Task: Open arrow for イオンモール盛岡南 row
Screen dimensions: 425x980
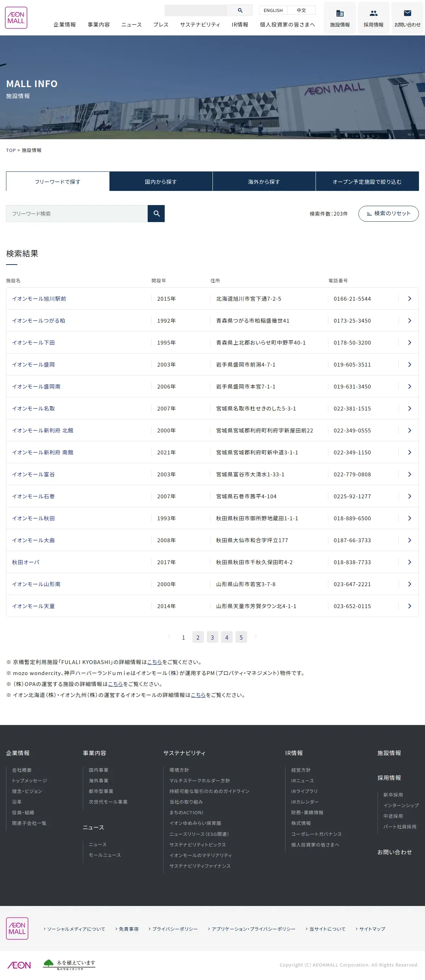Action: [x=409, y=386]
